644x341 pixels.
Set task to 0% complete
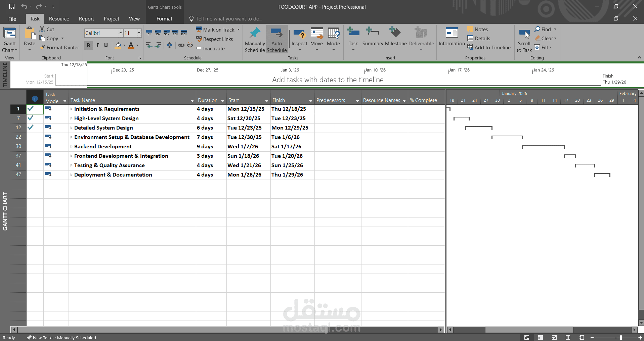coord(149,33)
